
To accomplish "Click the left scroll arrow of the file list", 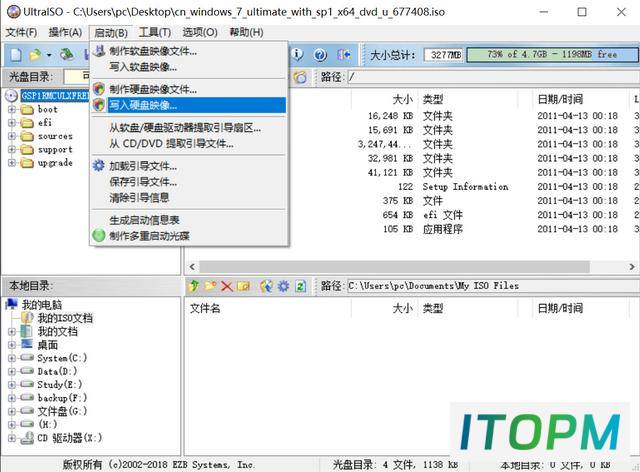I will tap(192, 267).
